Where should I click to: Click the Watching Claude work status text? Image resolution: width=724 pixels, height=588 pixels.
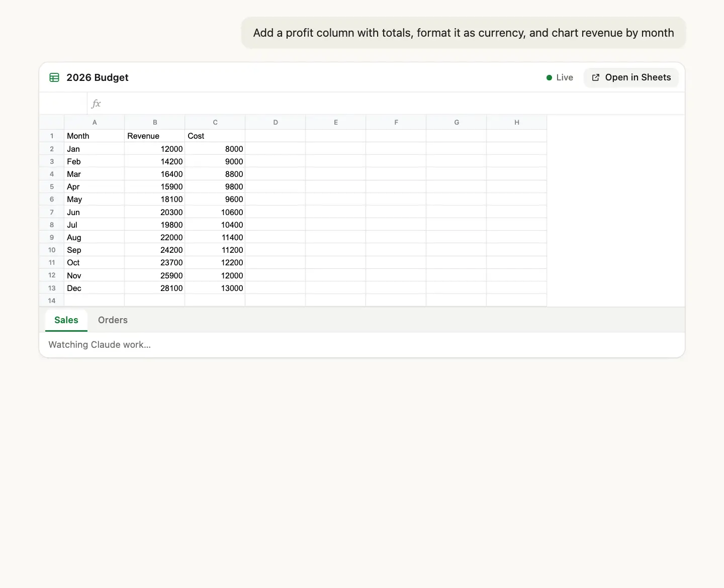100,345
